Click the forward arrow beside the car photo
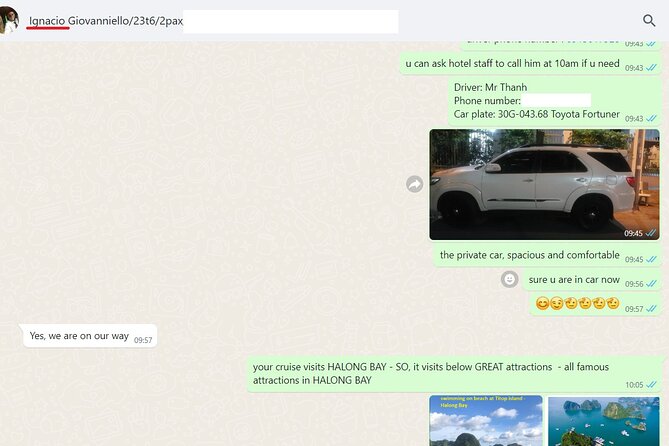Viewport: 669px width, 446px height. [414, 184]
